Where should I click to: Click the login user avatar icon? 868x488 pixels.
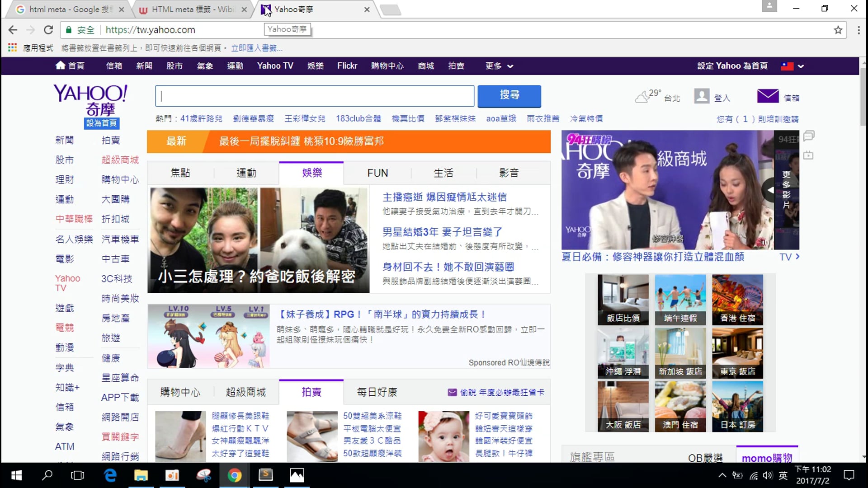tap(702, 96)
